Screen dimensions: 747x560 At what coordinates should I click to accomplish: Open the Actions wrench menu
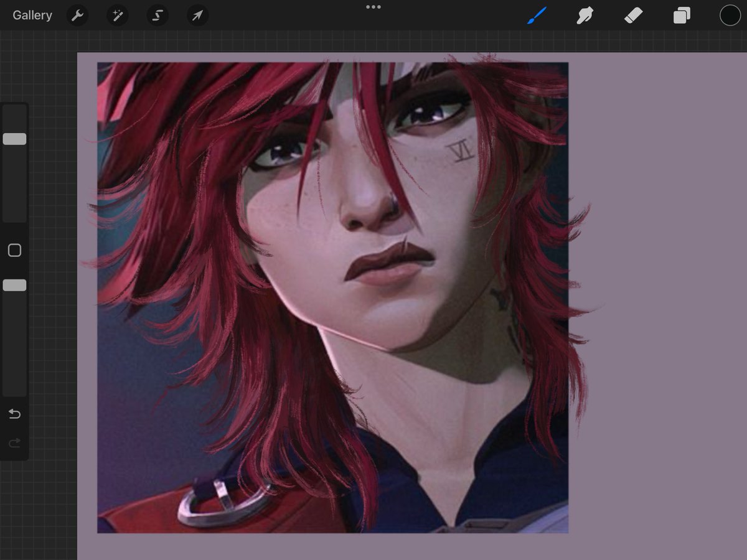click(x=77, y=16)
